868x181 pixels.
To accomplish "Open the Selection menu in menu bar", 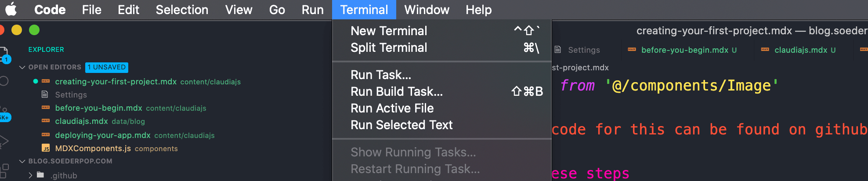I will point(182,10).
